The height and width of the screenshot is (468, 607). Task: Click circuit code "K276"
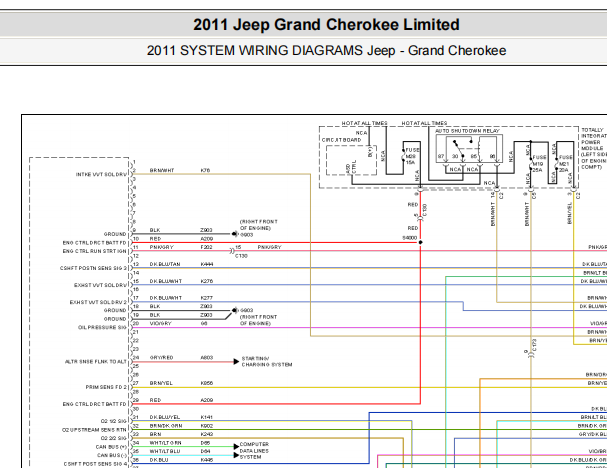(207, 281)
